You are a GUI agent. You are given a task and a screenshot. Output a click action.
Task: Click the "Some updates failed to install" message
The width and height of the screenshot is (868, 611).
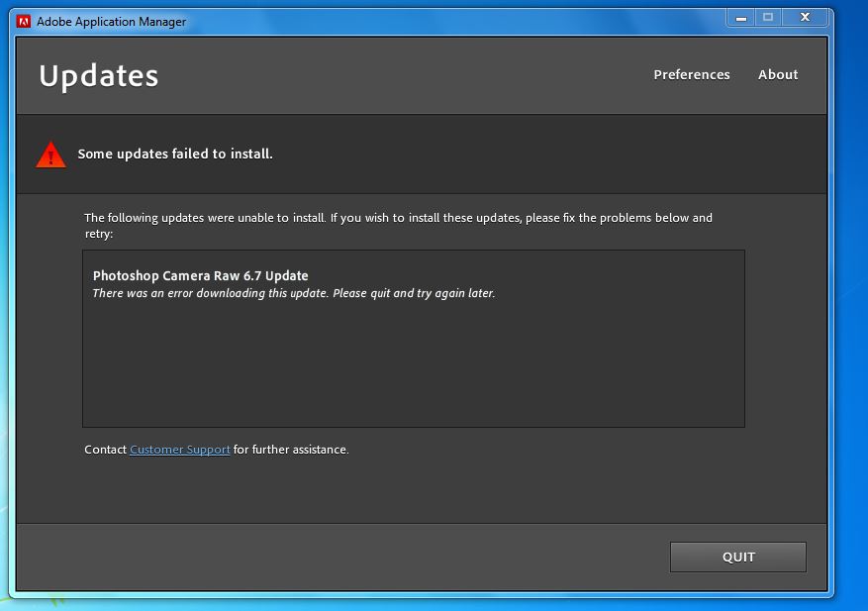coord(175,154)
